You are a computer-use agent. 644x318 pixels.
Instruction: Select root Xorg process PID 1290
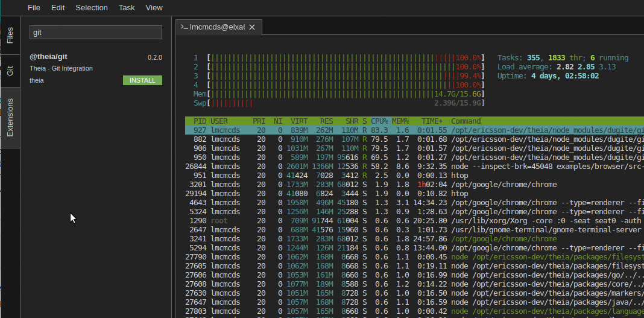coord(414,221)
